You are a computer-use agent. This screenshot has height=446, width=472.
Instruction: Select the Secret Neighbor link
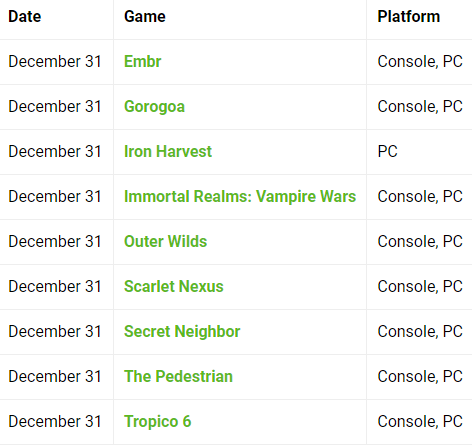click(x=182, y=332)
